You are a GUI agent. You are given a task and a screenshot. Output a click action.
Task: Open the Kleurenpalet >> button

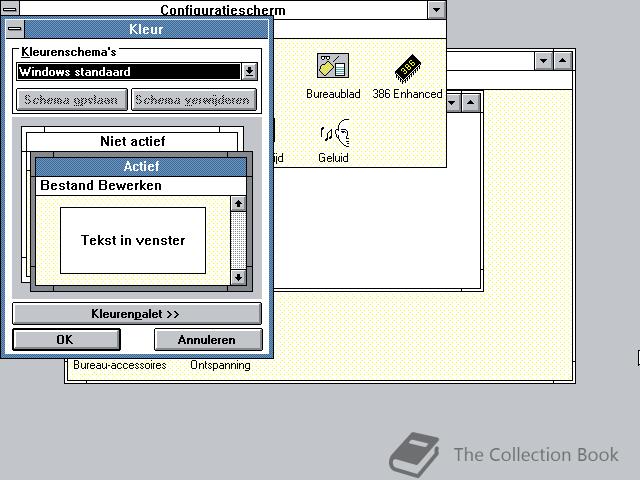point(137,313)
